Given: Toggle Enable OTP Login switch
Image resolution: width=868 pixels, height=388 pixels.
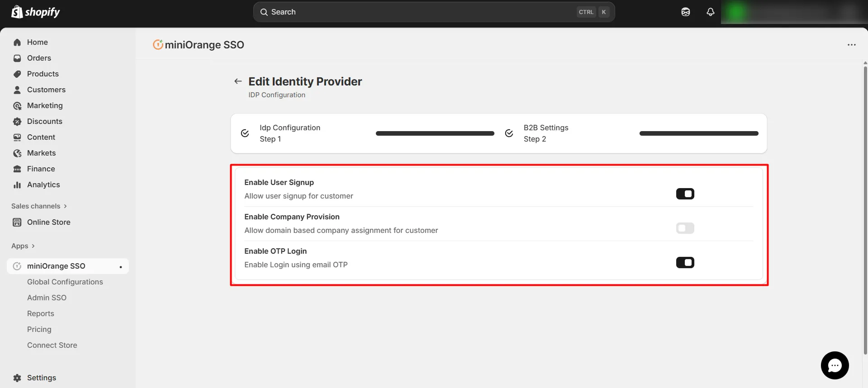Looking at the screenshot, I should tap(685, 262).
